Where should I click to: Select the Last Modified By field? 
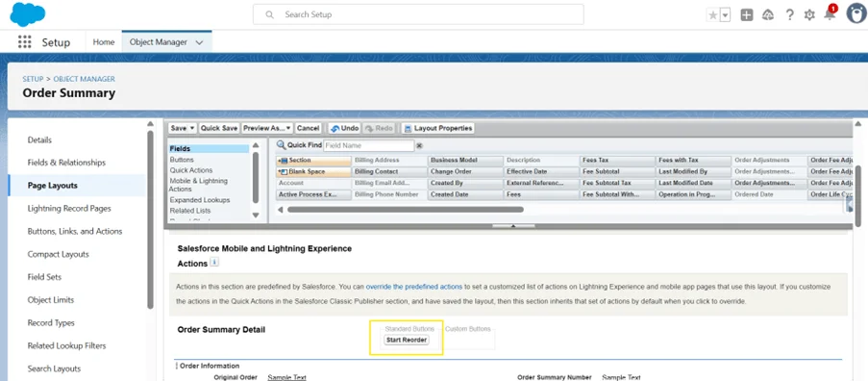pos(693,171)
